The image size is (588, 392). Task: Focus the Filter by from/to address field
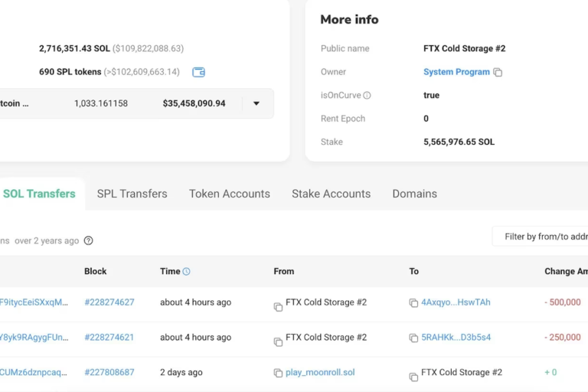(540, 237)
